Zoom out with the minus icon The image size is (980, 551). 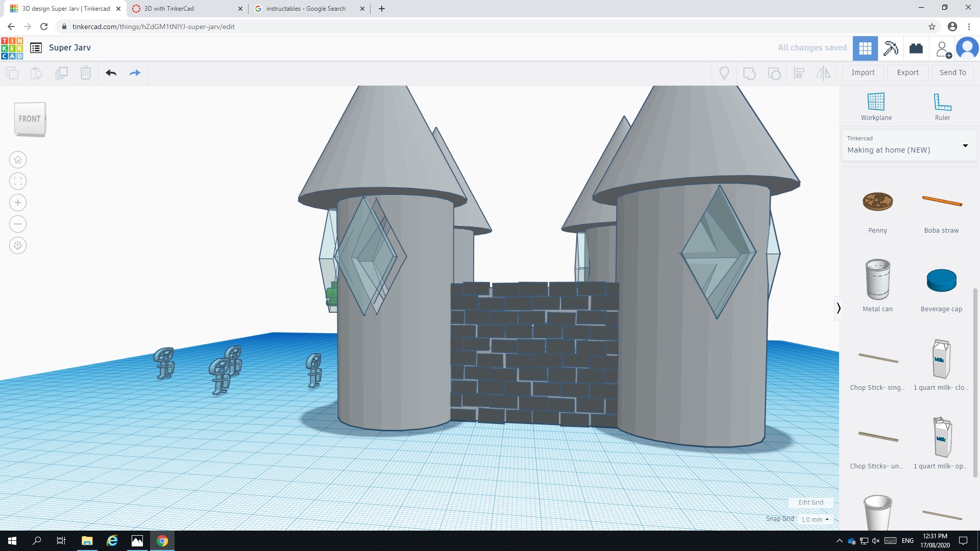18,224
